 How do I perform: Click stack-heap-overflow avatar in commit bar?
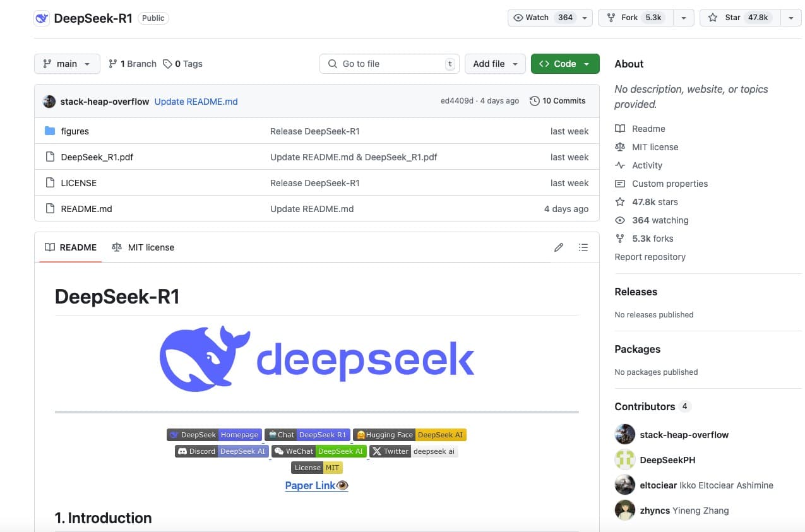click(49, 102)
